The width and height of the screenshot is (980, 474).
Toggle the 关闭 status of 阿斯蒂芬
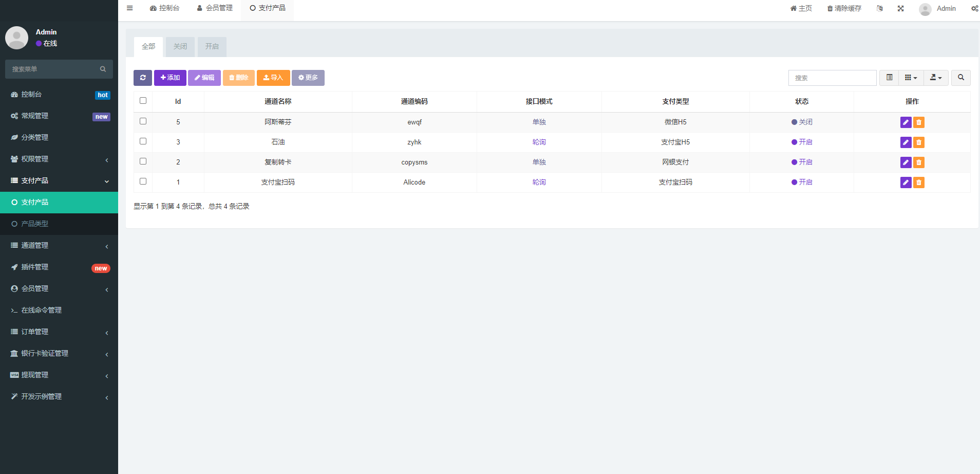tap(802, 122)
